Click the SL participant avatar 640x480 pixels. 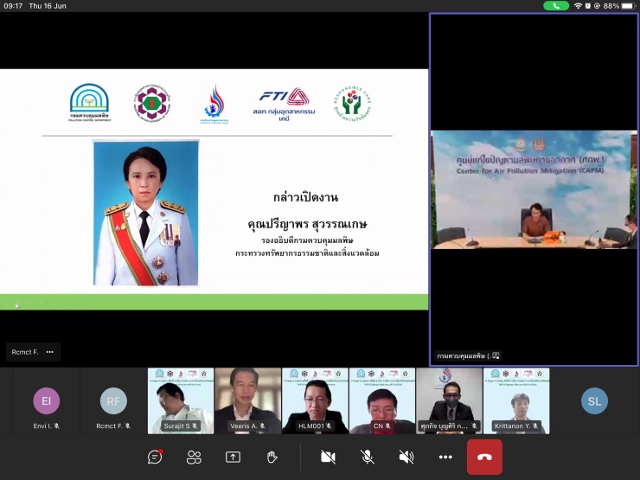[x=595, y=401]
